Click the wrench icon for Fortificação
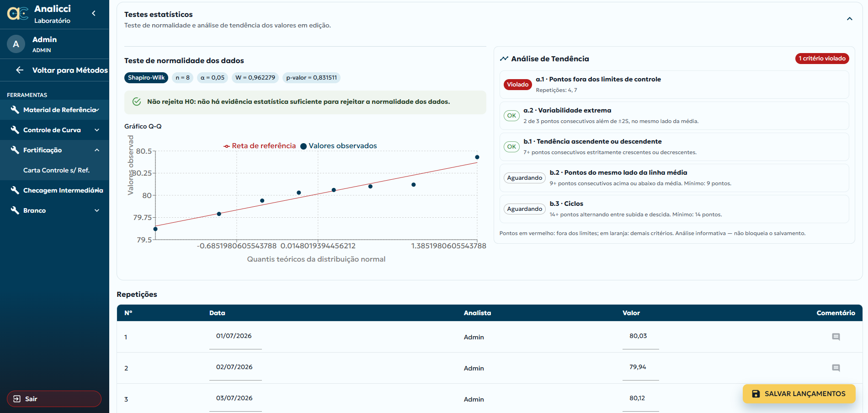The image size is (868, 413). coord(15,150)
